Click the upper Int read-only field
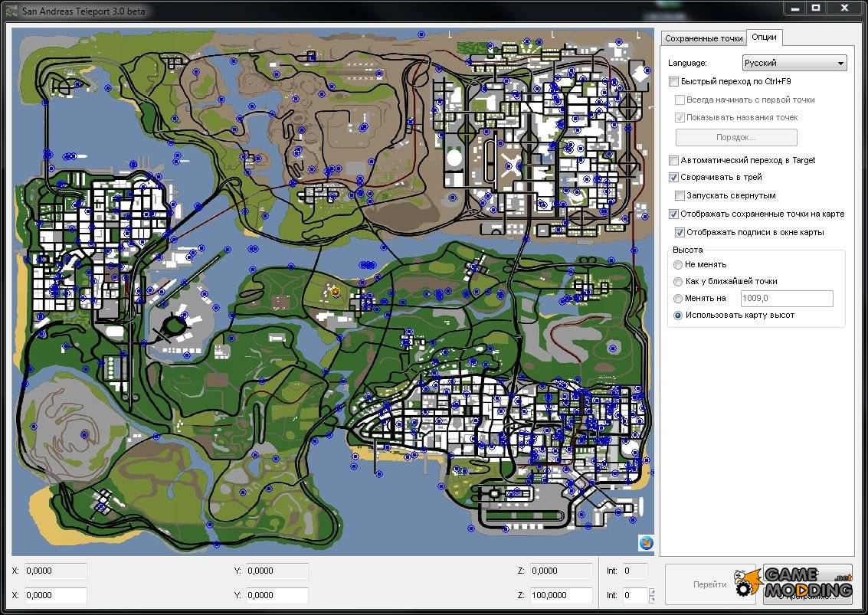Screen dimensions: 868x615 [x=634, y=571]
